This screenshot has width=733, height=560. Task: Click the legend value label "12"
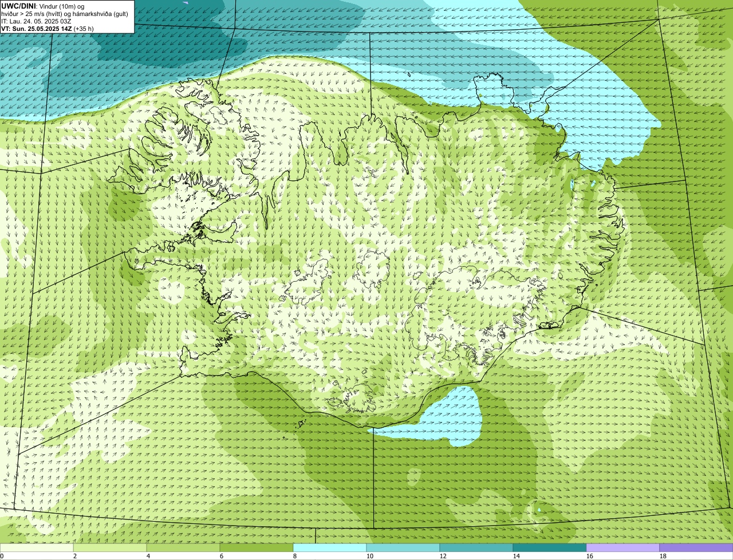443,556
